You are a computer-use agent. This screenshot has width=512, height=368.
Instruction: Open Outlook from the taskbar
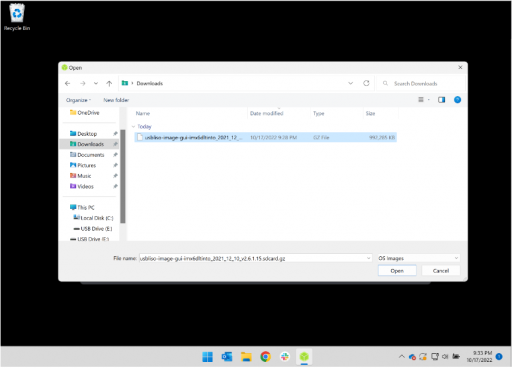[x=227, y=357]
